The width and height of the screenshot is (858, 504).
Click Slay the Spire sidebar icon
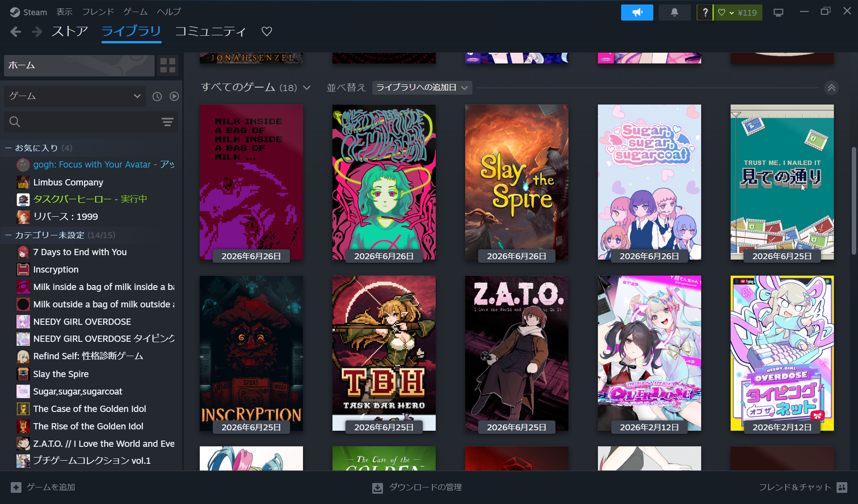coord(23,374)
